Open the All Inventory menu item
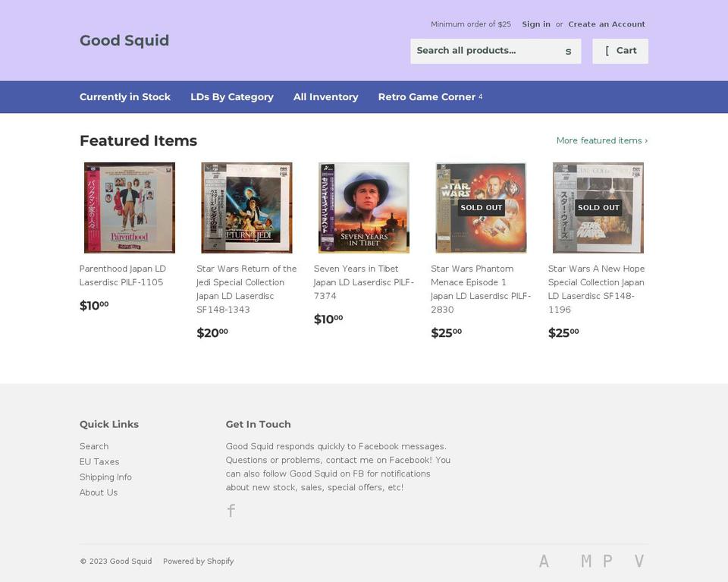Viewport: 728px width, 582px height. coord(326,97)
